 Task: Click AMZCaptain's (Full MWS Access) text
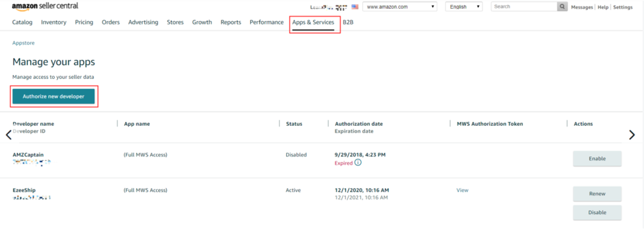[145, 155]
